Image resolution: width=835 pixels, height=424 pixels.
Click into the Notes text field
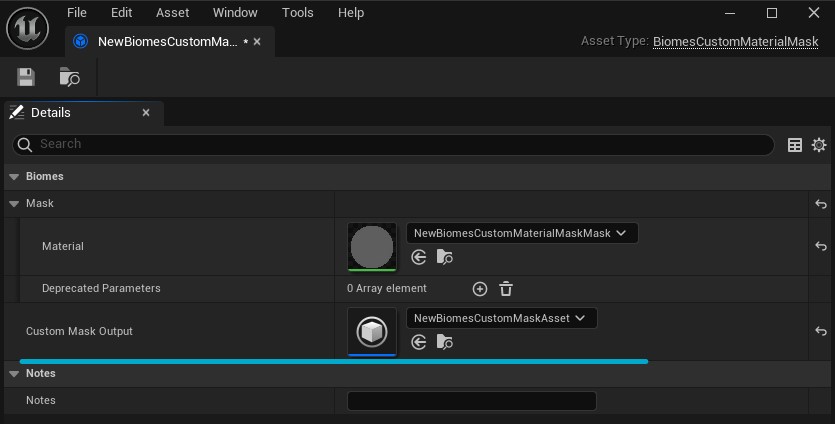[472, 401]
